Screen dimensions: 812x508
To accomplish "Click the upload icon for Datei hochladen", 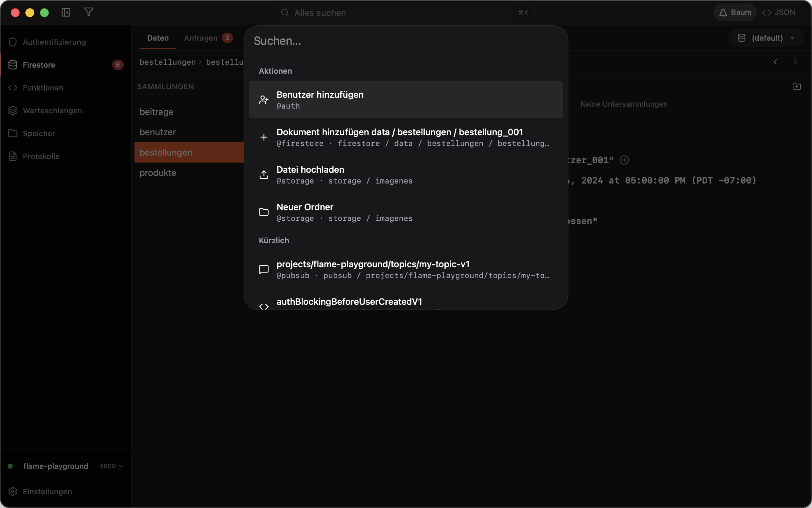I will [264, 174].
